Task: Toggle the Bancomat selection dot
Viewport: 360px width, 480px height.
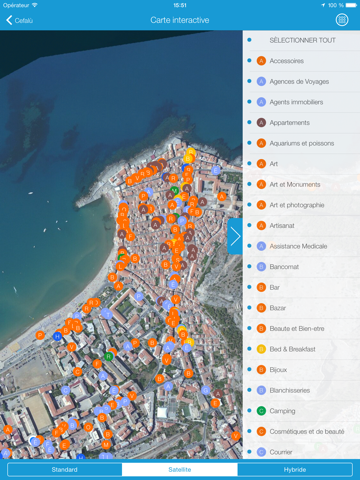Action: [249, 266]
